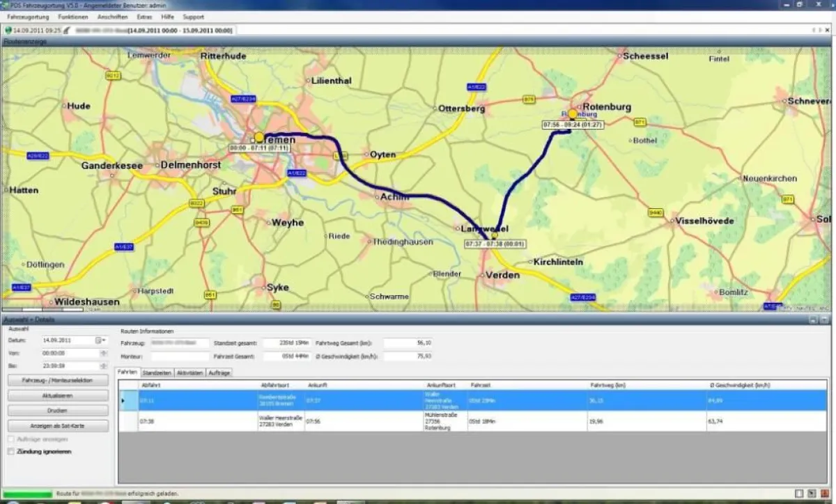
Task: Click the first status bar icon bottom right
Action: 799,494
